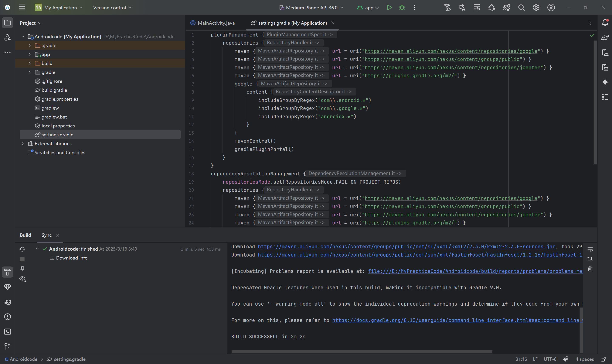Open Logcat tool window from left sidebar
Viewport: 612px width, 364px height.
[8, 302]
